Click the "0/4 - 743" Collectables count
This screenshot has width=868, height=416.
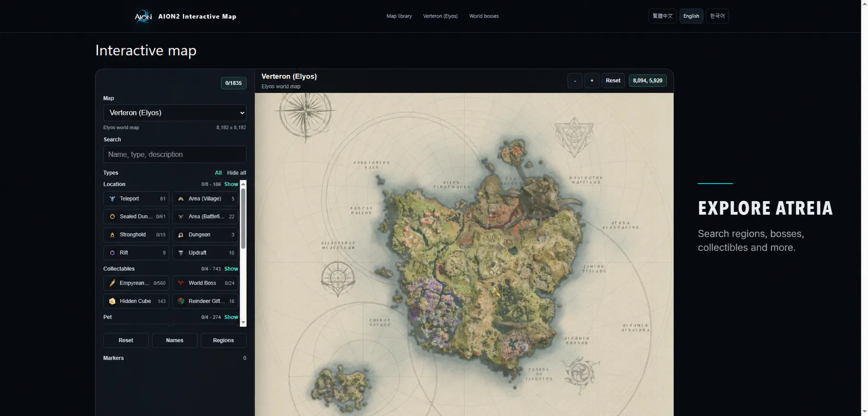click(211, 269)
